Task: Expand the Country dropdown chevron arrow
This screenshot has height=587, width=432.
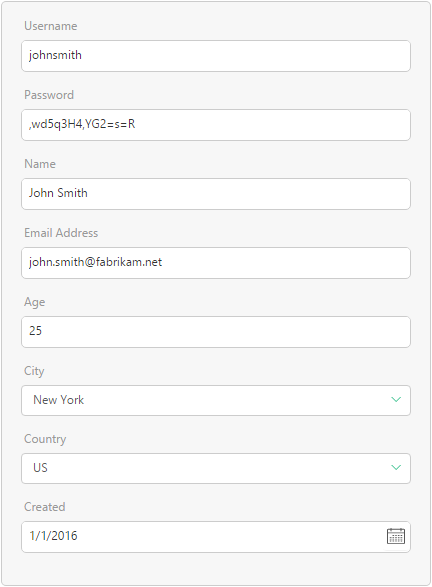Action: [396, 467]
